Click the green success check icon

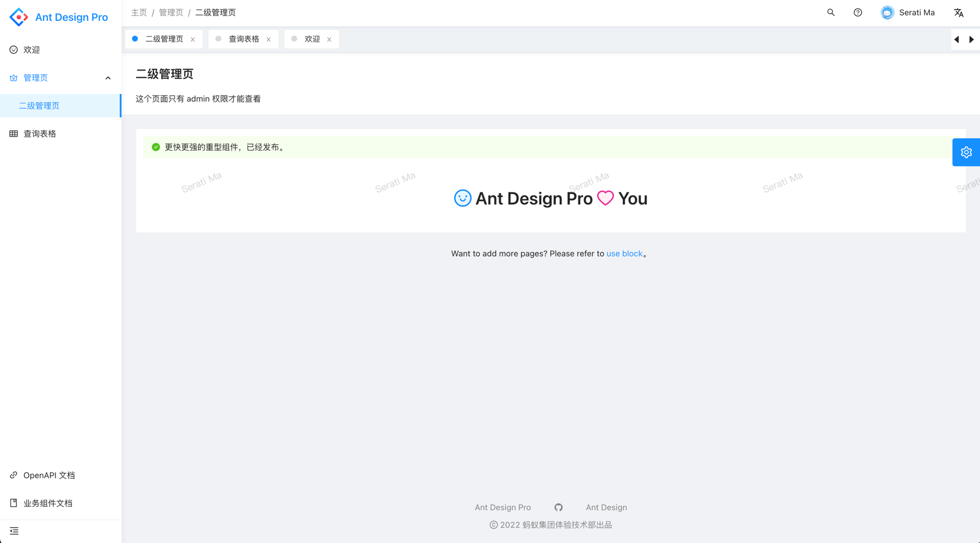(x=156, y=147)
